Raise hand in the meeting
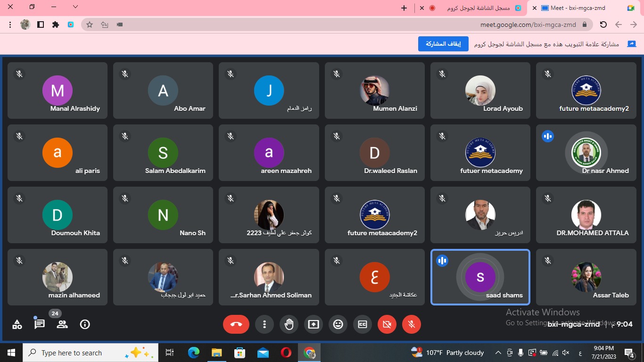 (x=289, y=324)
